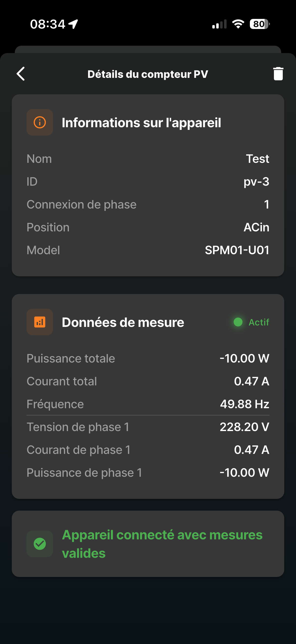
Task: Tap the Détails du compteur PV title
Action: pyautogui.click(x=148, y=74)
